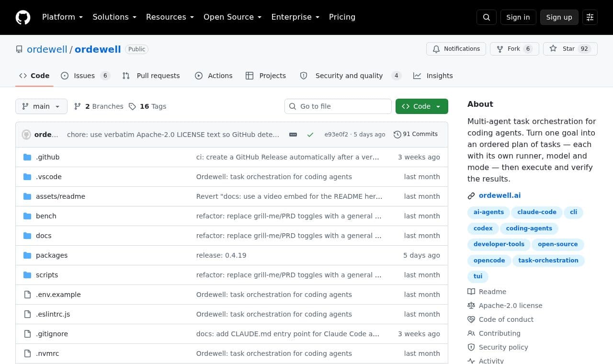Focus the Go to file field
The width and height of the screenshot is (613, 364).
tap(338, 106)
